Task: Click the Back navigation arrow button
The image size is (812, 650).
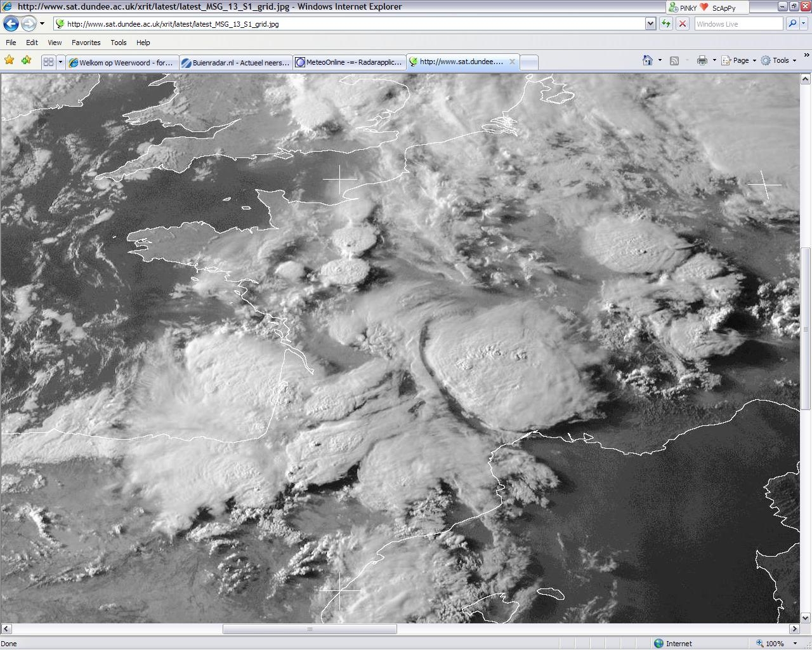Action: [11, 24]
